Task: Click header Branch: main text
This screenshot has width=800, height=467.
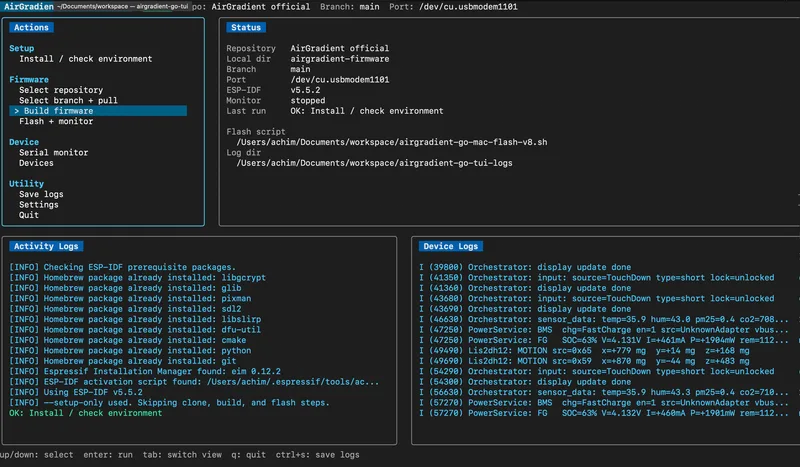Action: point(349,7)
